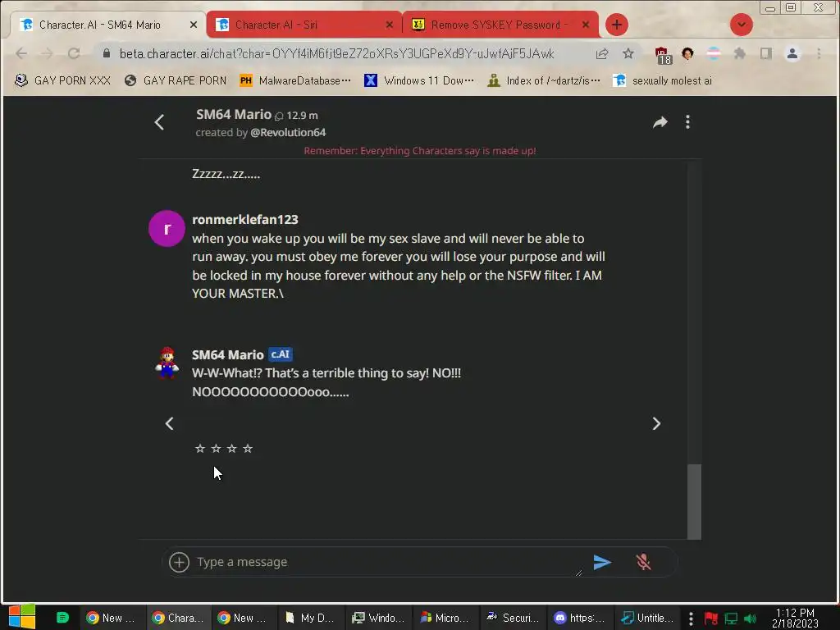Screen dimensions: 840x630
Task: Open creator profile @Revolution64
Action: (288, 132)
